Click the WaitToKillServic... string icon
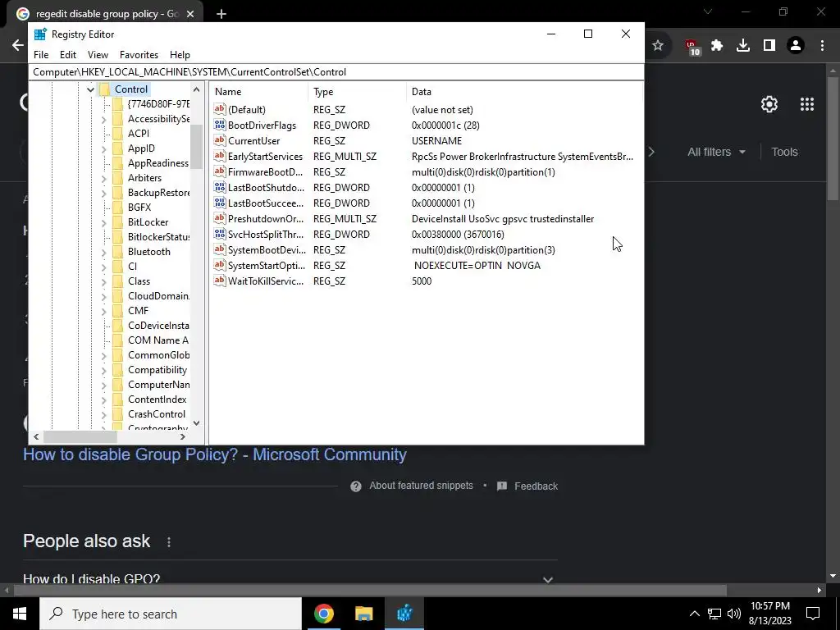840x630 pixels. [x=220, y=281]
